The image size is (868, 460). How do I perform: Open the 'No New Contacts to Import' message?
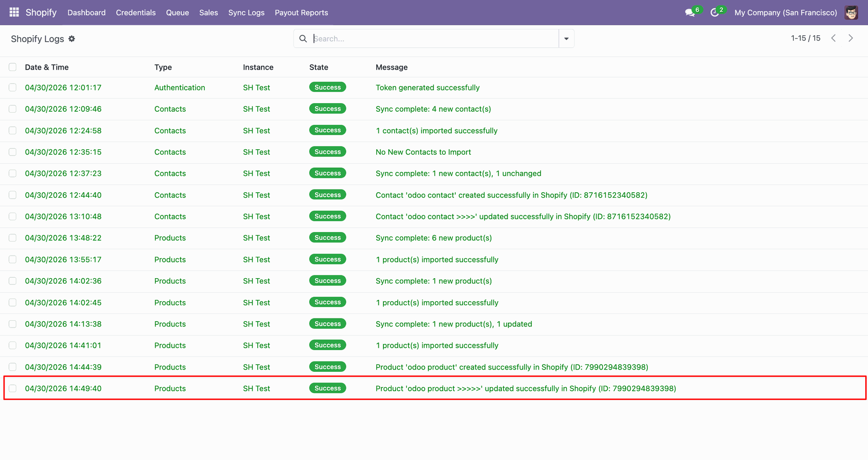tap(423, 152)
